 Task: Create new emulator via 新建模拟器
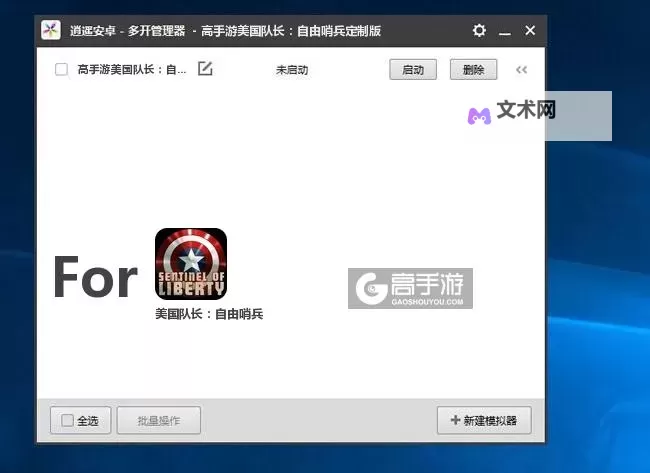[484, 421]
